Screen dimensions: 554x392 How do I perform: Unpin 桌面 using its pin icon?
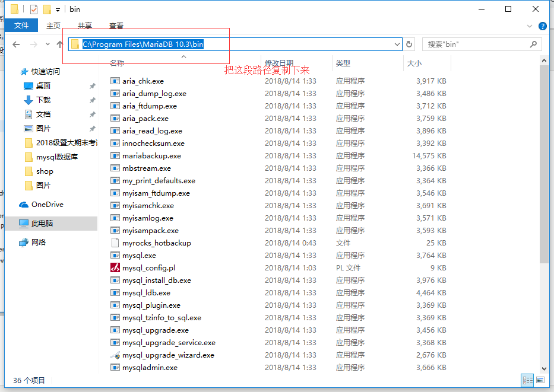click(x=93, y=86)
